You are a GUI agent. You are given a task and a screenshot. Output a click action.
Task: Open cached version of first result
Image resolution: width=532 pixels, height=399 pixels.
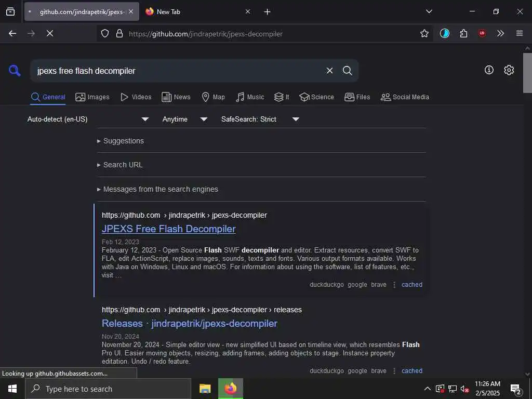point(412,285)
